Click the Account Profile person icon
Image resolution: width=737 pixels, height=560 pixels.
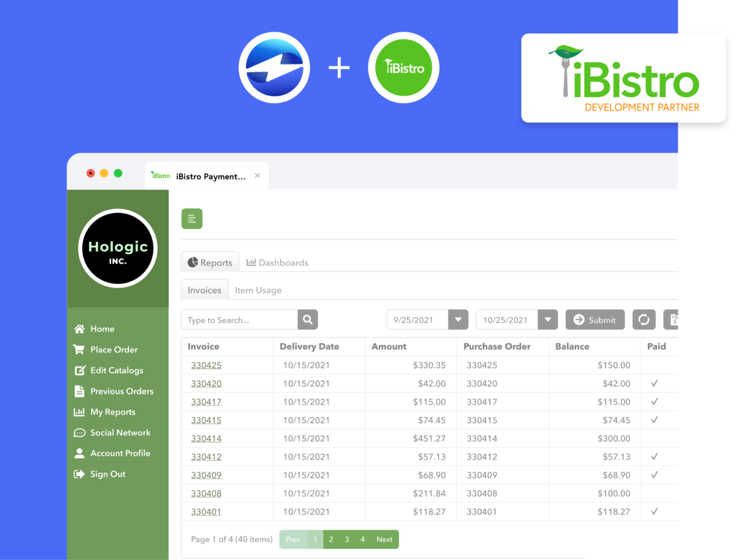pos(79,453)
